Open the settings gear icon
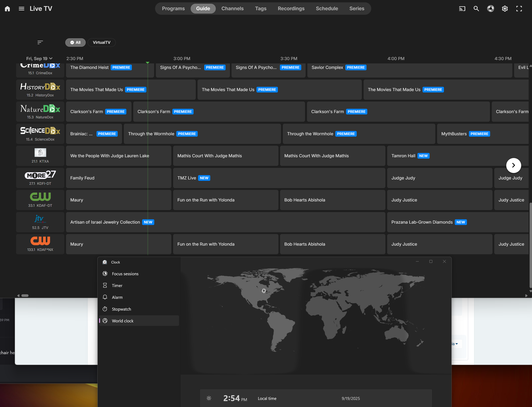532x407 pixels. pyautogui.click(x=505, y=9)
